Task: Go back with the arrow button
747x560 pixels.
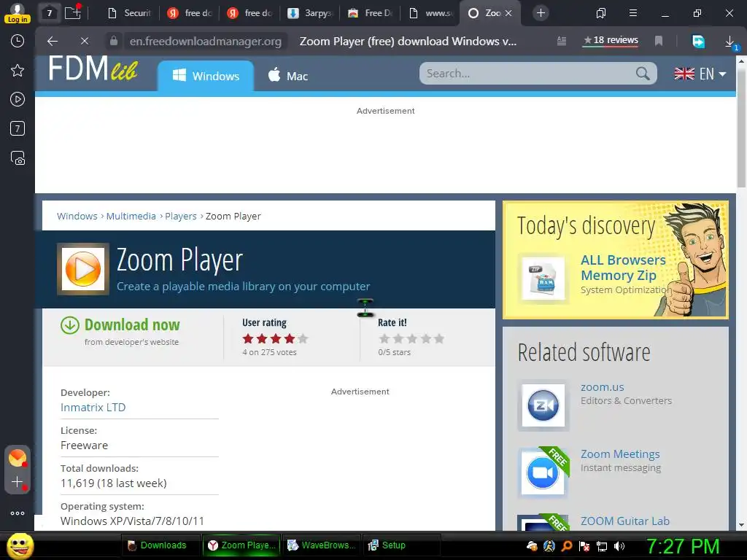Action: point(53,42)
